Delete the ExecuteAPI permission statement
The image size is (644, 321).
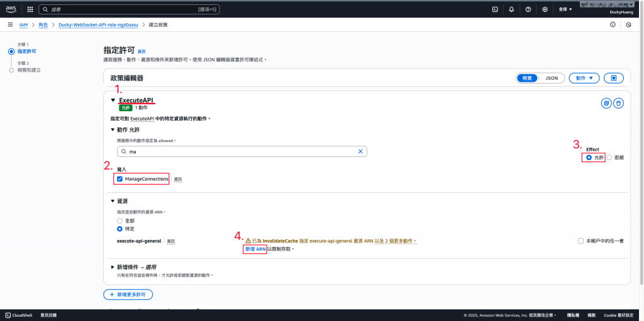click(619, 104)
